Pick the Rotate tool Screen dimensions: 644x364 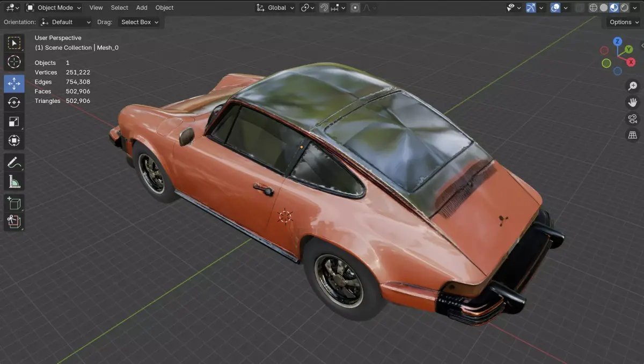14,102
